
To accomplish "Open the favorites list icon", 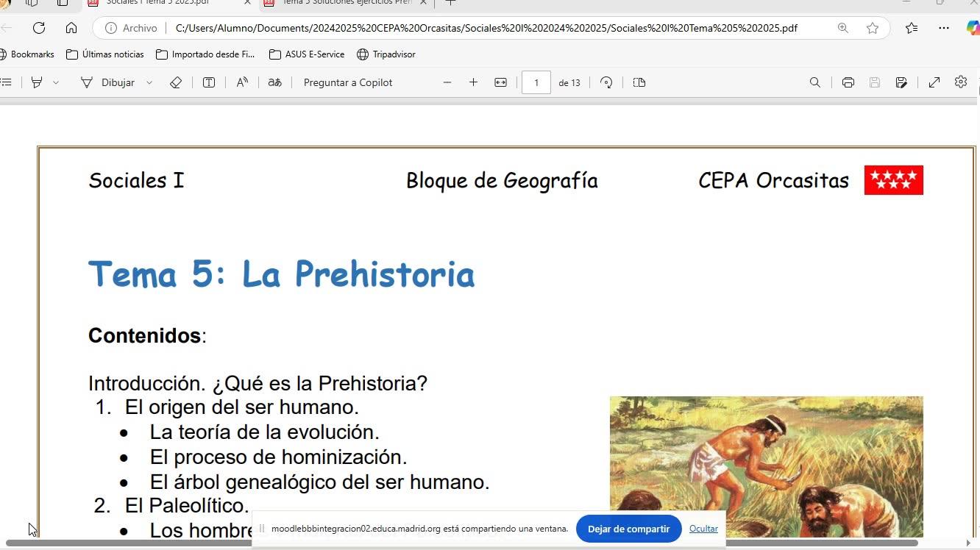I will [912, 28].
